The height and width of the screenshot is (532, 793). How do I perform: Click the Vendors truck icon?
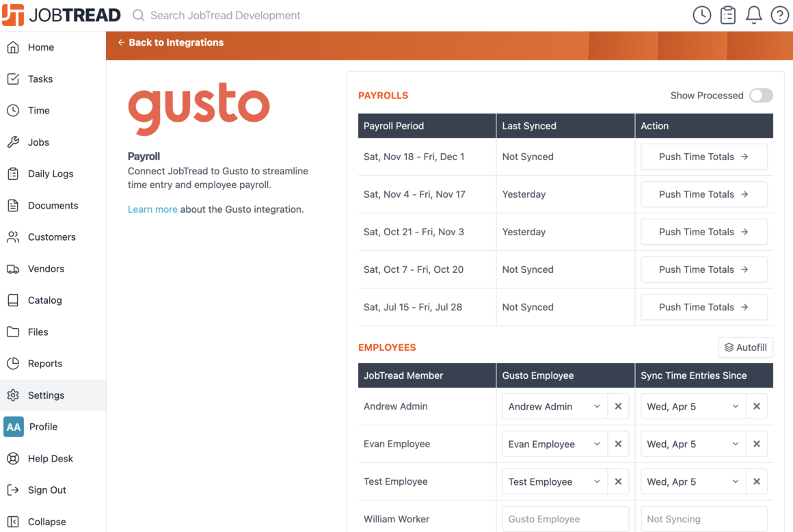pos(13,269)
